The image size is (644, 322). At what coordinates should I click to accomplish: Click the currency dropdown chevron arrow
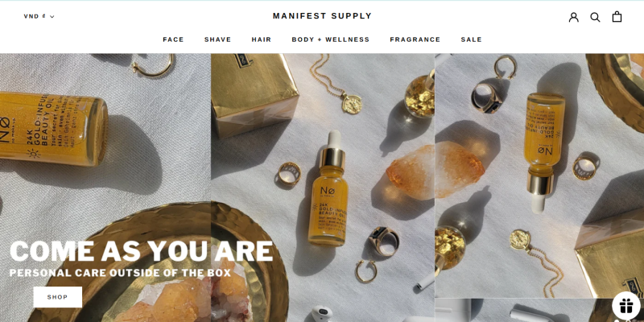click(x=52, y=17)
